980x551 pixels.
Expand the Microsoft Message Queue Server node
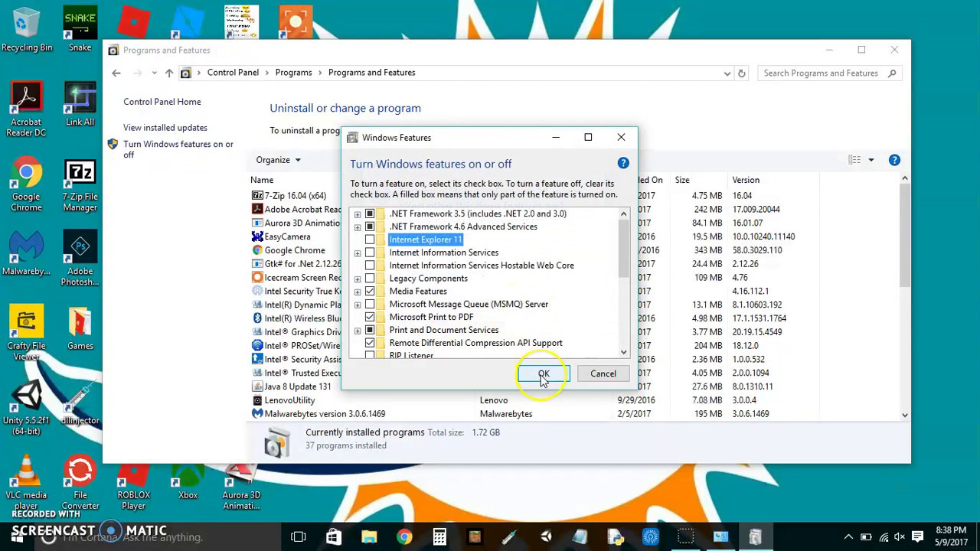point(358,305)
